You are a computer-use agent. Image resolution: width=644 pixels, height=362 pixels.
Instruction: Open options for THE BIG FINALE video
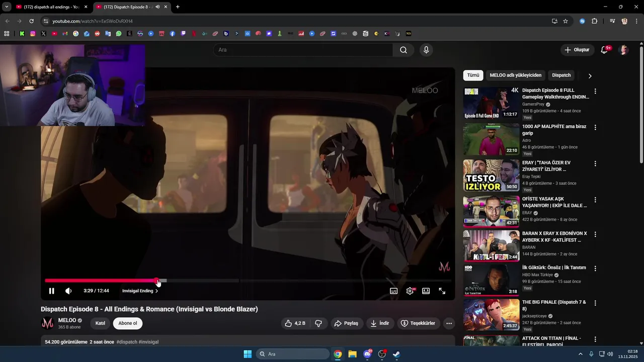pyautogui.click(x=595, y=303)
